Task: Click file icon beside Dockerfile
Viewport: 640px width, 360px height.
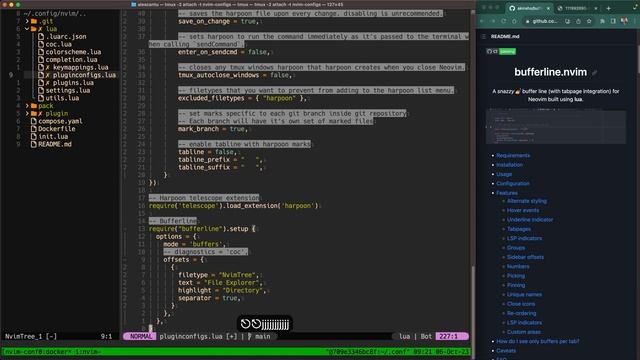Action: pos(34,129)
